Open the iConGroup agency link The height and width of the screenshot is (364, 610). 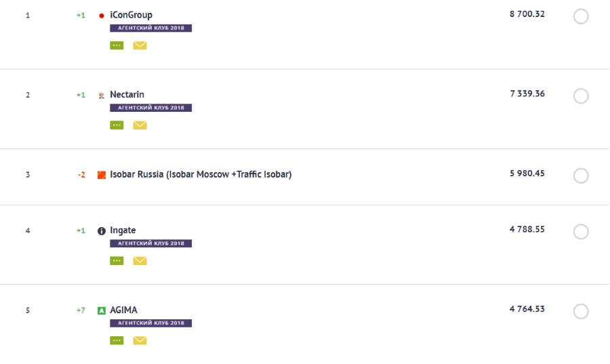131,15
